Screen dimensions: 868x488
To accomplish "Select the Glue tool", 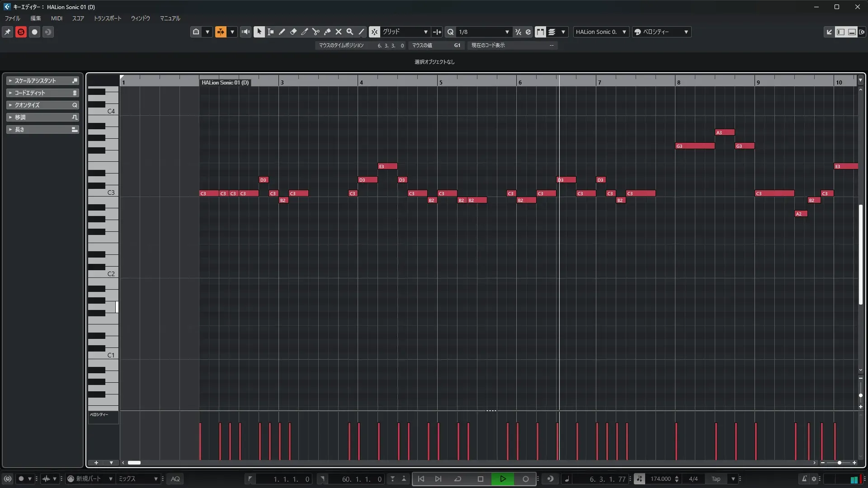I will click(327, 32).
